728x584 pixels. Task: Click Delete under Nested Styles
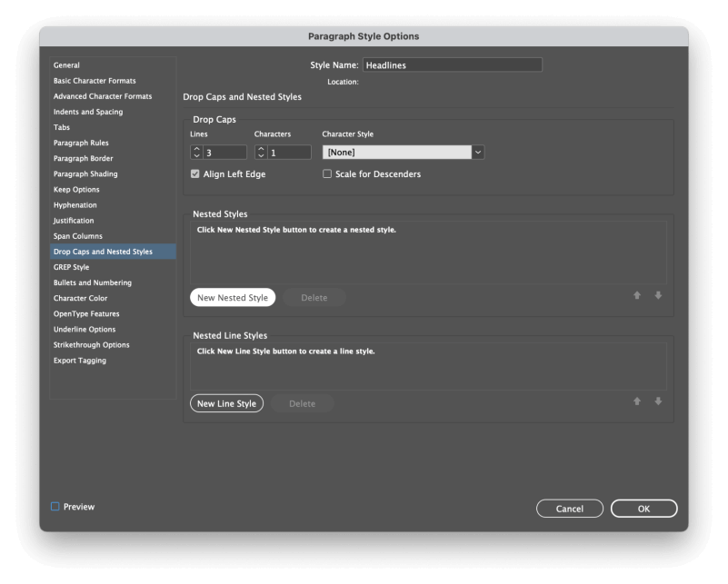pyautogui.click(x=314, y=297)
